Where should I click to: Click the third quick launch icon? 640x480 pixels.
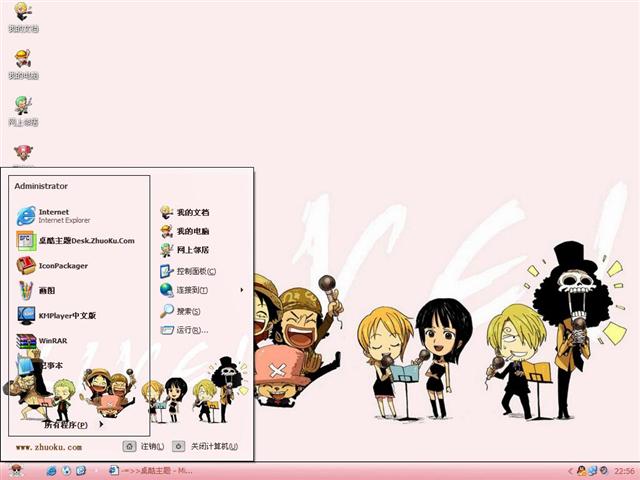click(x=81, y=471)
